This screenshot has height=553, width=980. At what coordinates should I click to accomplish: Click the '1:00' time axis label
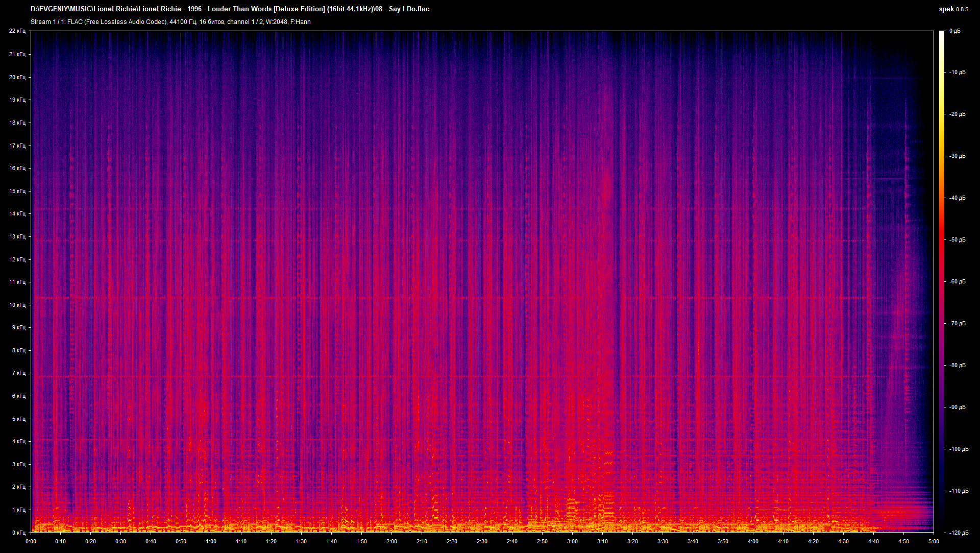211,541
